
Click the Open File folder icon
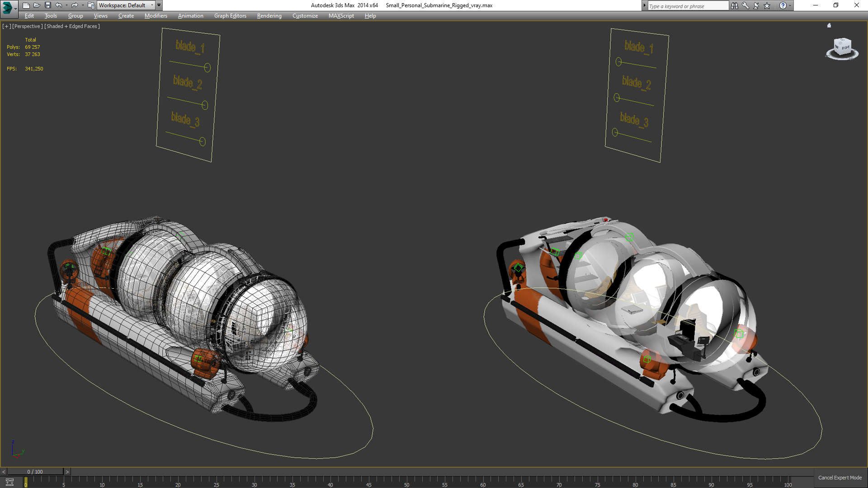(x=37, y=5)
